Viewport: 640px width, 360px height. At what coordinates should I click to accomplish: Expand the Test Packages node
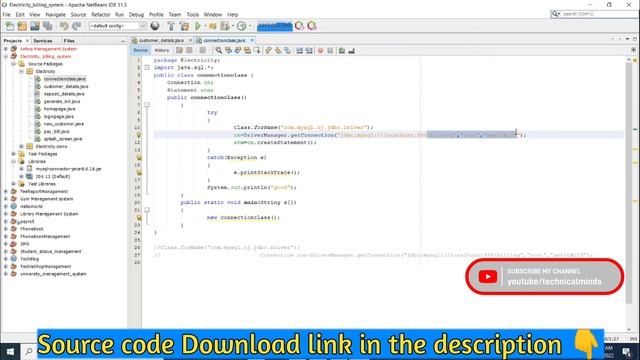pos(13,154)
